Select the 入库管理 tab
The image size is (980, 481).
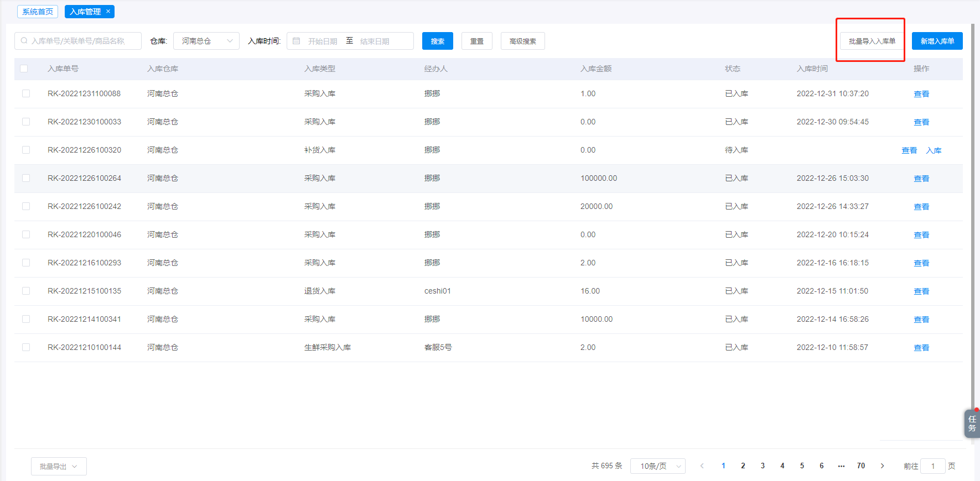tap(85, 12)
